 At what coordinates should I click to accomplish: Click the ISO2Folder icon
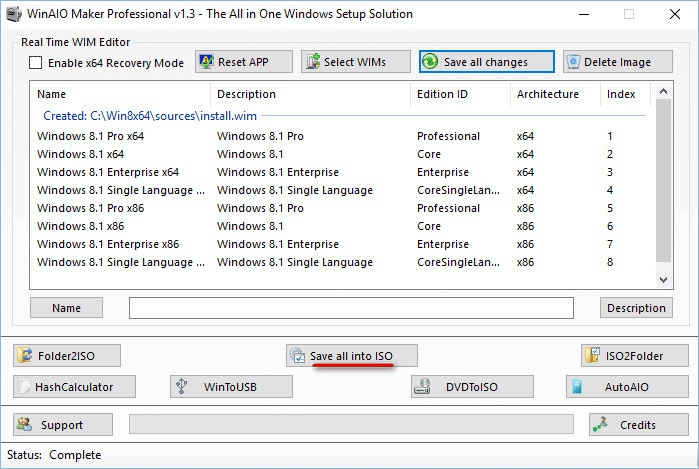pos(592,355)
